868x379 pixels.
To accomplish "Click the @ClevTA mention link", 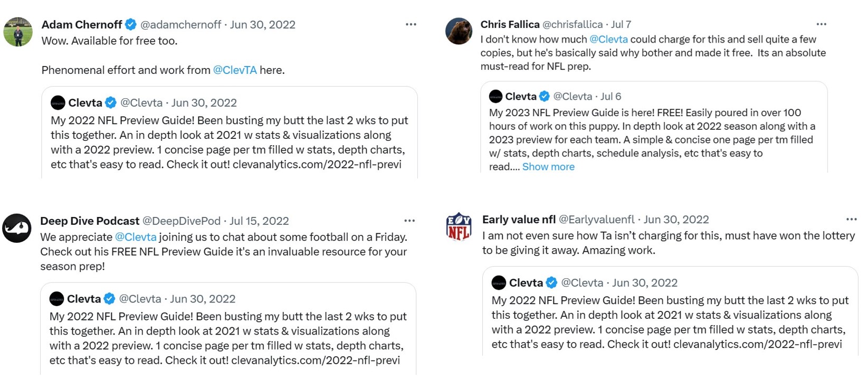I will coord(235,70).
